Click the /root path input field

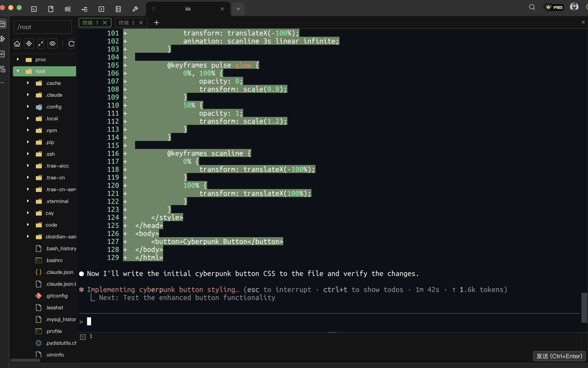pyautogui.click(x=43, y=27)
